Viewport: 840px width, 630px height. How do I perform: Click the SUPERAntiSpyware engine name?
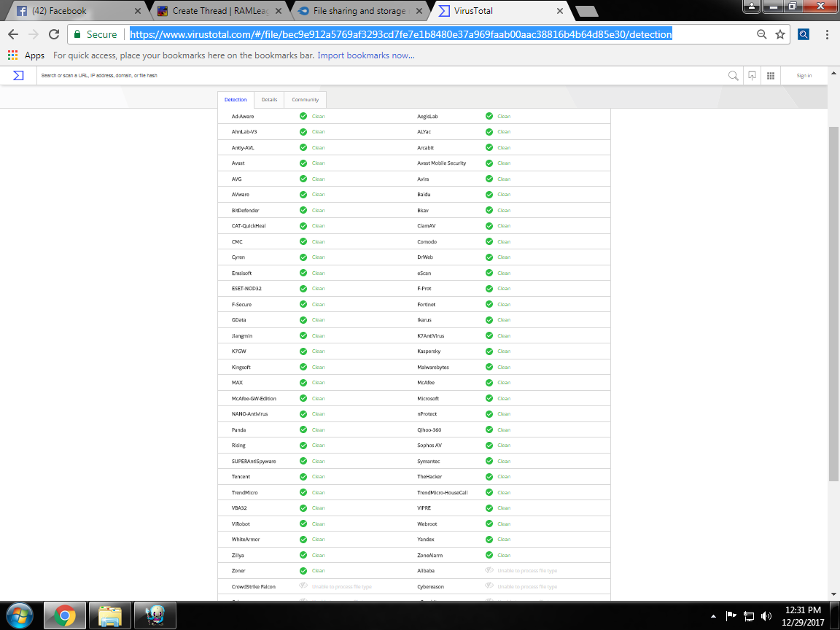click(254, 462)
